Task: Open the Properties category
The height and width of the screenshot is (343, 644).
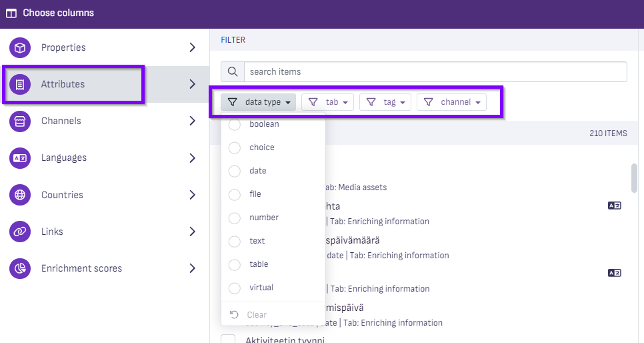Action: [x=105, y=47]
